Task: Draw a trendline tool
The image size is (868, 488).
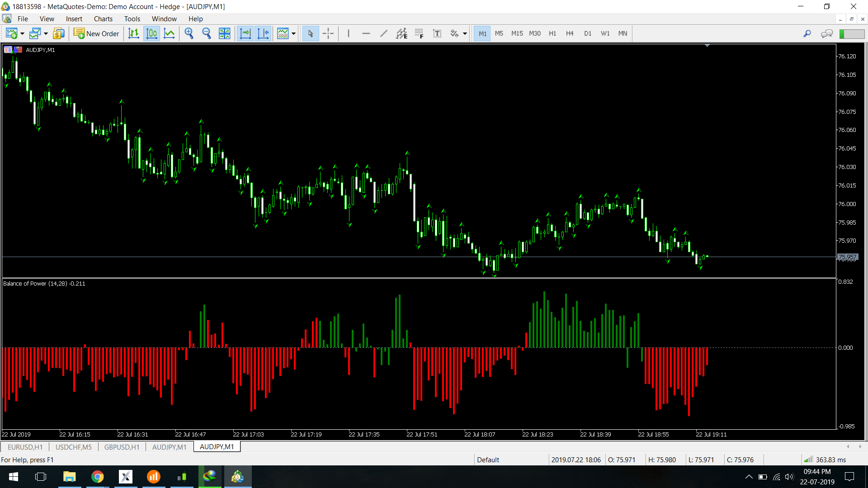Action: coord(383,33)
